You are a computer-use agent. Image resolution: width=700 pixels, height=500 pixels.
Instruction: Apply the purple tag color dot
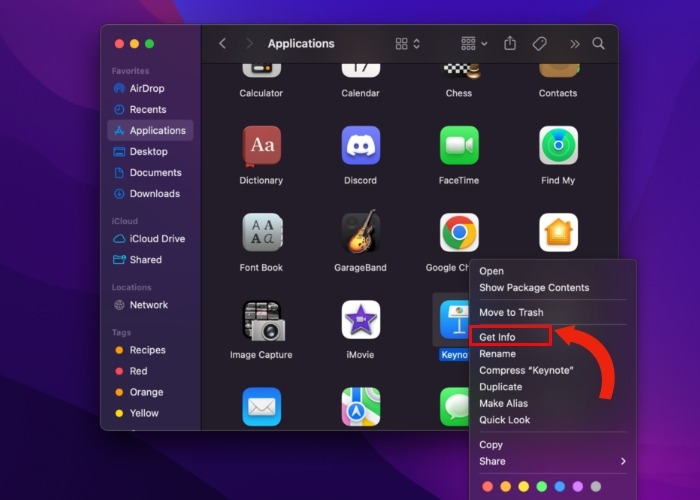coord(578,486)
